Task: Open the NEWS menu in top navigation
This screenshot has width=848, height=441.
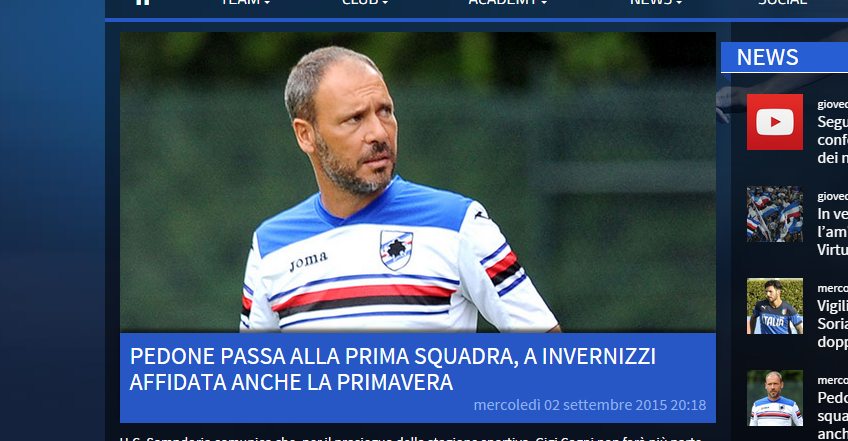Action: [x=656, y=2]
